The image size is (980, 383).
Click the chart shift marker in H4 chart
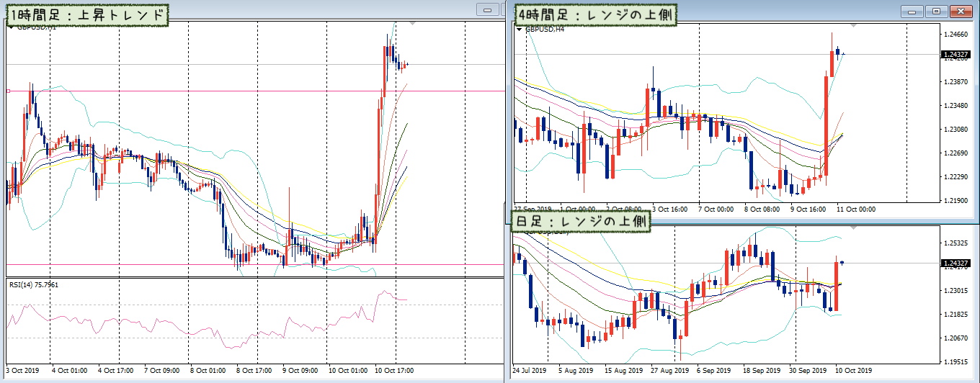[x=855, y=26]
